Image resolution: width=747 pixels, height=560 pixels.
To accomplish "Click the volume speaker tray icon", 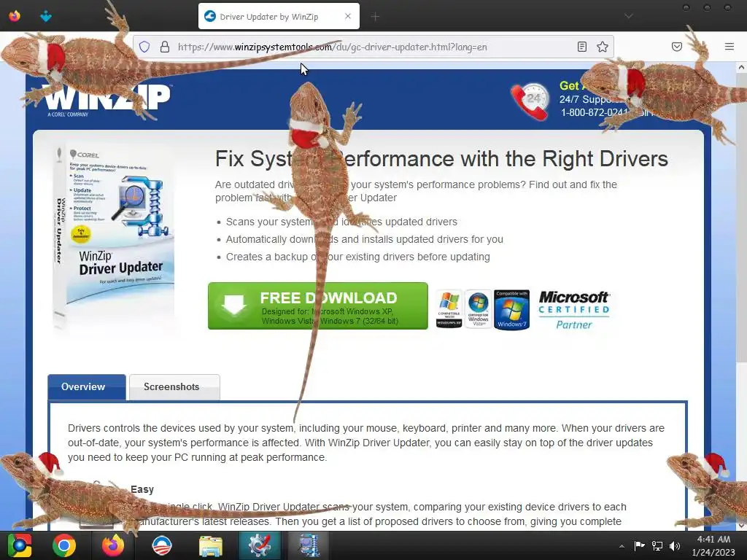I will (675, 545).
